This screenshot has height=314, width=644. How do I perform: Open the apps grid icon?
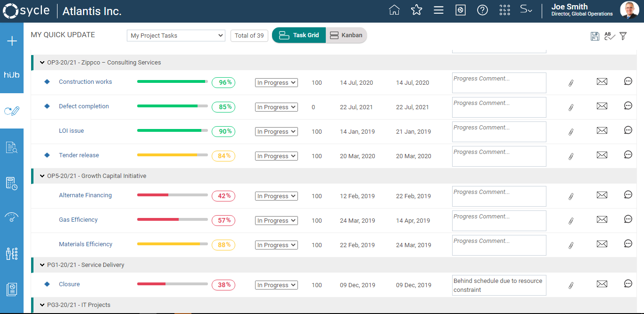point(504,10)
